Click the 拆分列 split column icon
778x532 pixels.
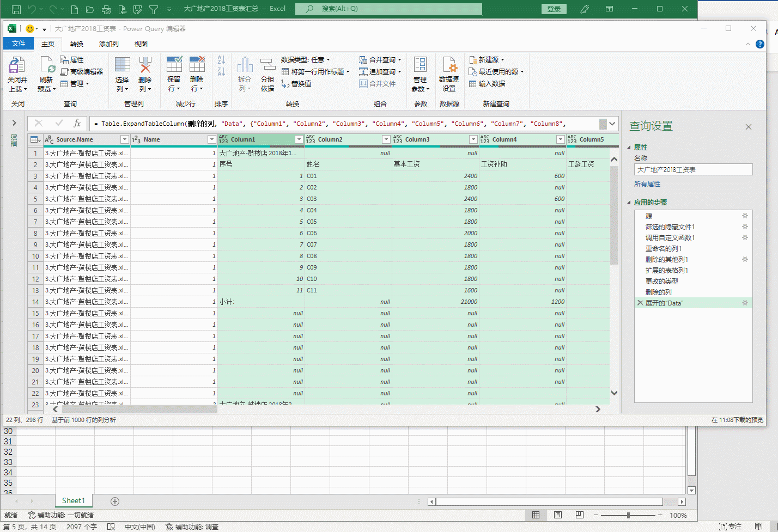click(245, 64)
